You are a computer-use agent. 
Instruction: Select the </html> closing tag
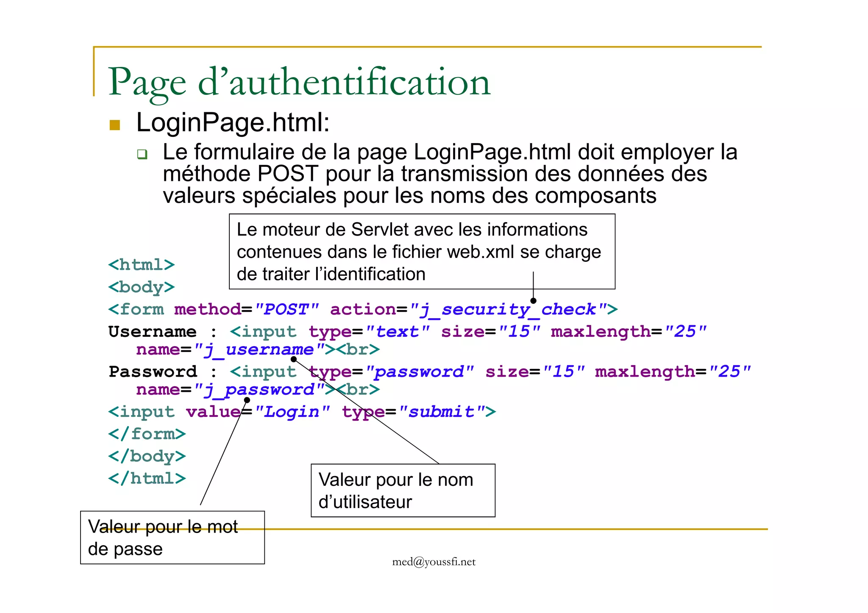coord(147,479)
